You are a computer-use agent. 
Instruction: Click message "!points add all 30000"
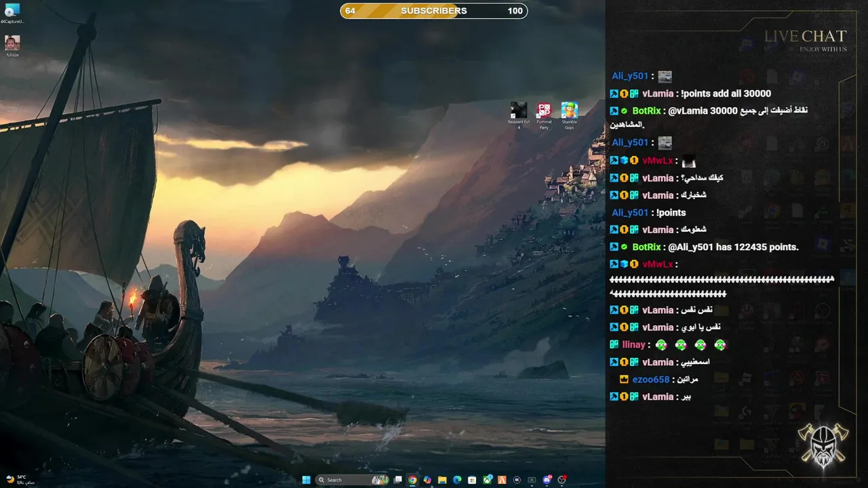(726, 94)
